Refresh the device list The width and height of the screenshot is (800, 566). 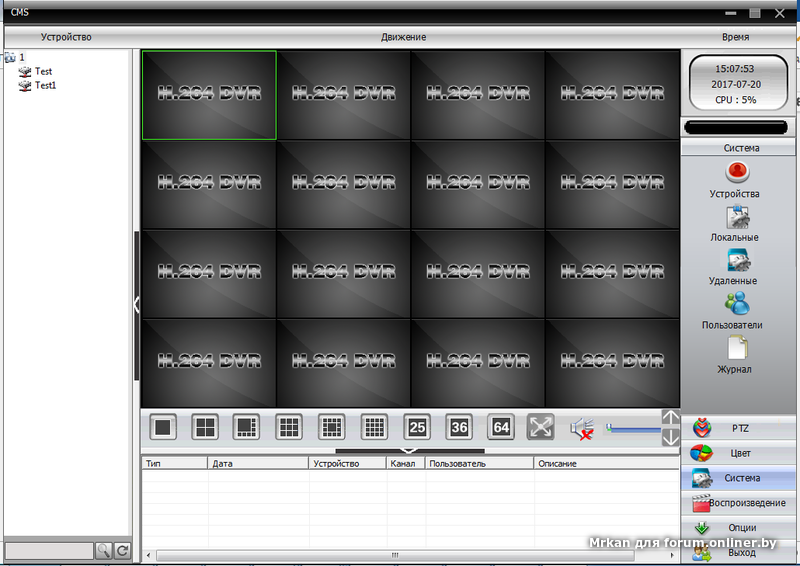122,551
